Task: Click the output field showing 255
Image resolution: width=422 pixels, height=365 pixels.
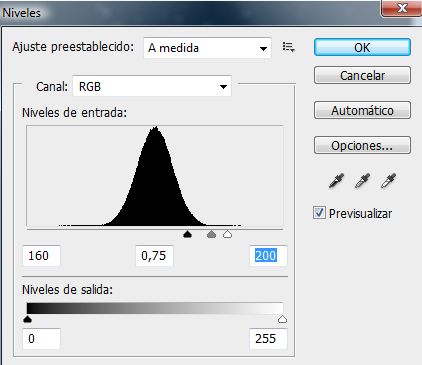Action: tap(268, 339)
